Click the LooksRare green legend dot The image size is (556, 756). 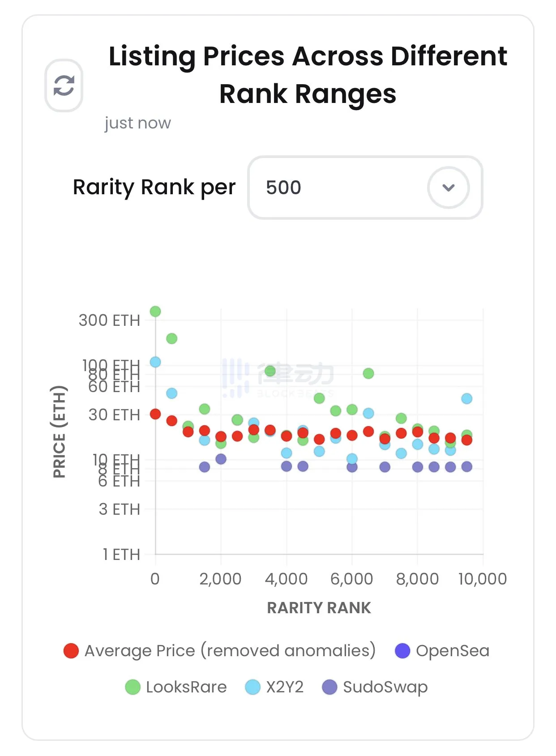click(x=133, y=687)
